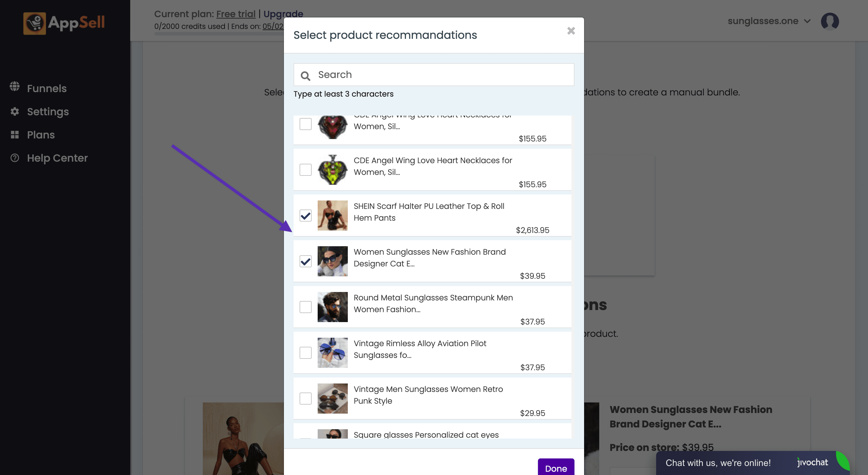The width and height of the screenshot is (868, 475).
Task: Click the Funnels globe icon
Action: (x=14, y=86)
